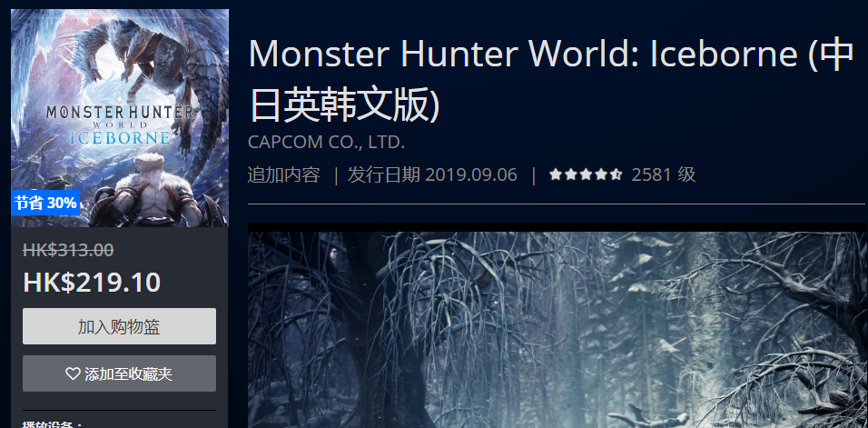The width and height of the screenshot is (868, 428).
Task: Open the 2581 级 ratings count
Action: (x=663, y=175)
